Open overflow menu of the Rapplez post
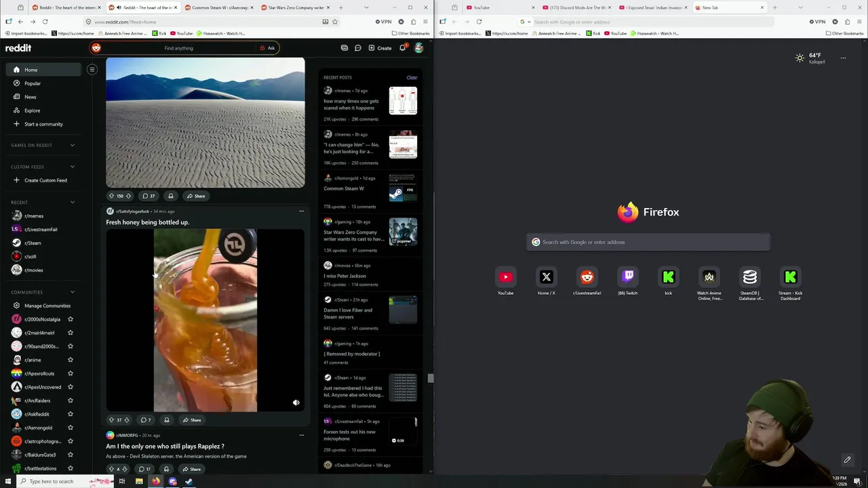This screenshot has width=868, height=488. [302, 435]
